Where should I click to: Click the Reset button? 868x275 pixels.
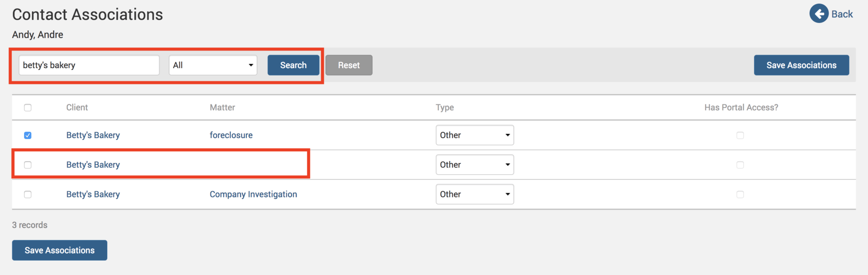tap(348, 65)
